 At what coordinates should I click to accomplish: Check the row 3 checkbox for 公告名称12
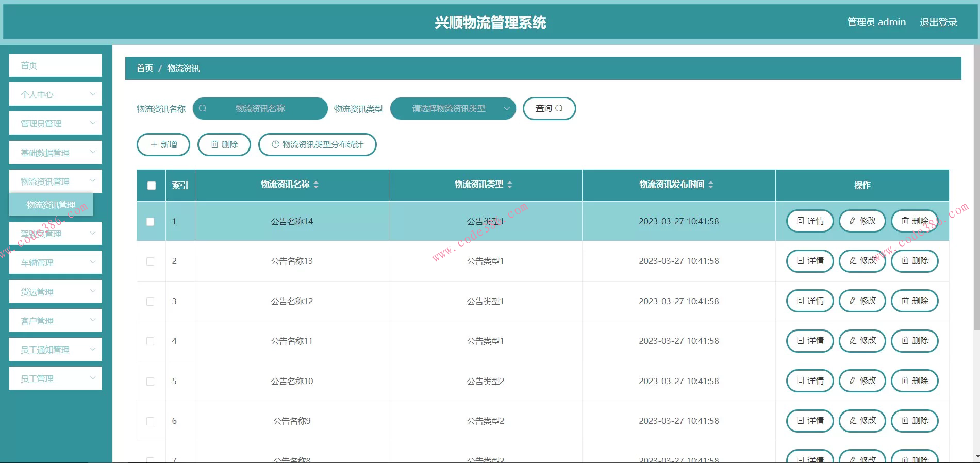pyautogui.click(x=151, y=302)
